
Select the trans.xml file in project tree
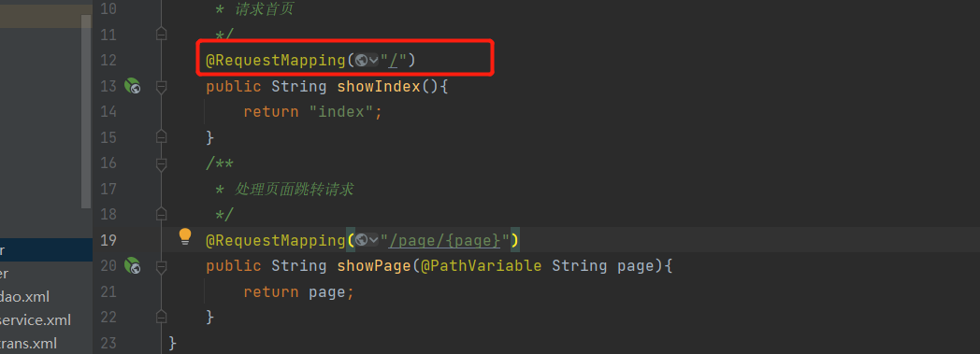pos(29,344)
